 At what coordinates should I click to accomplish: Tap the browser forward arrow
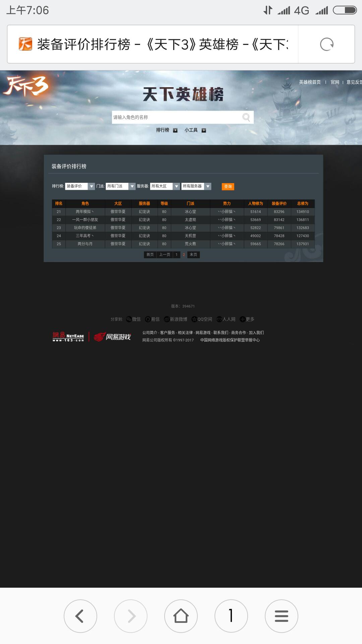pos(131,616)
